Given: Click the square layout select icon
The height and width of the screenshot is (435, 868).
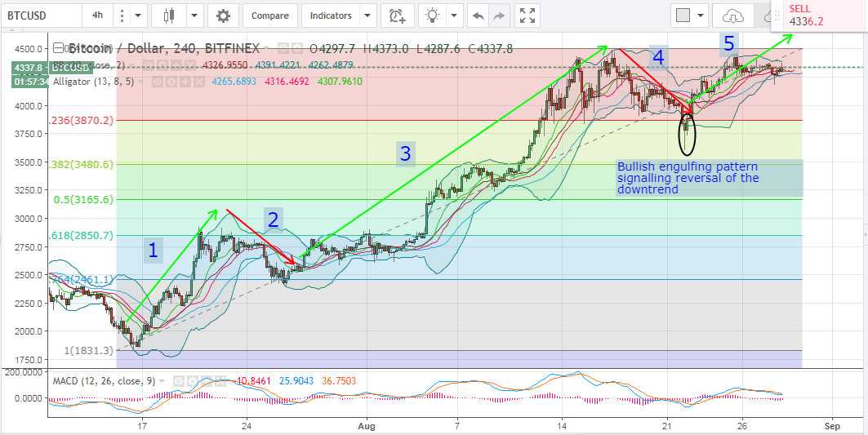Looking at the screenshot, I should [x=683, y=16].
